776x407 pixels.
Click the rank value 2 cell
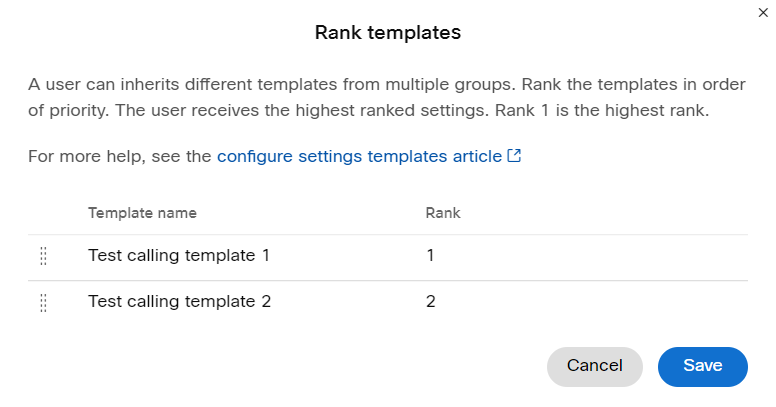click(431, 302)
